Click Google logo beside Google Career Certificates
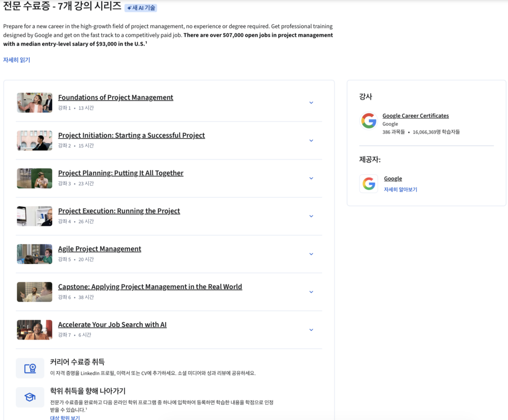Image resolution: width=508 pixels, height=420 pixels. point(369,121)
